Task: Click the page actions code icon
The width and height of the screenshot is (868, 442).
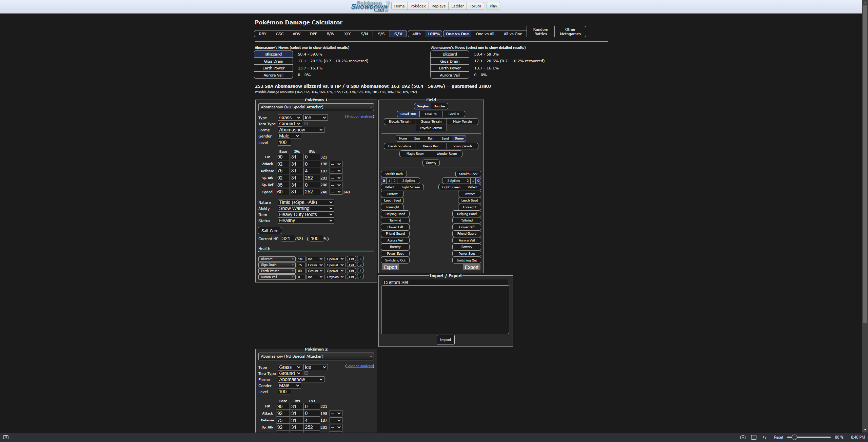Action: tap(764, 437)
